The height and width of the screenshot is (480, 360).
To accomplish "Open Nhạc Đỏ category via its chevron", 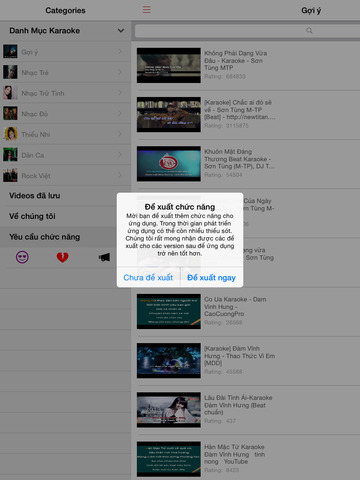I will (x=120, y=113).
